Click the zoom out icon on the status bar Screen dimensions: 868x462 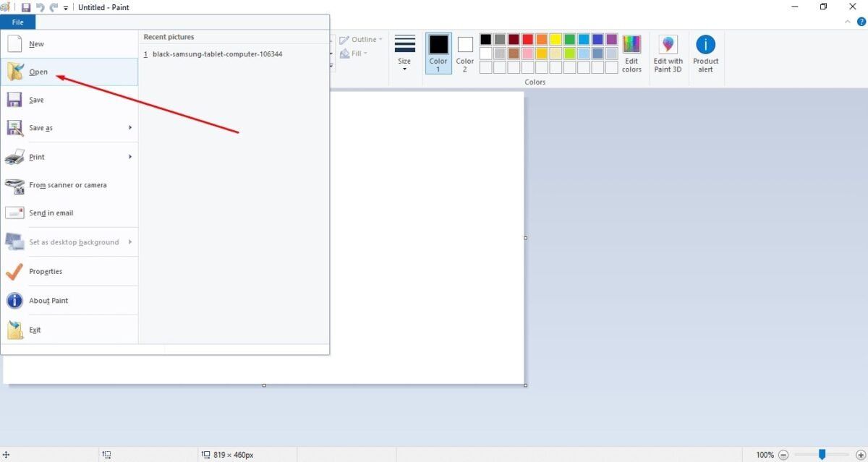point(783,454)
